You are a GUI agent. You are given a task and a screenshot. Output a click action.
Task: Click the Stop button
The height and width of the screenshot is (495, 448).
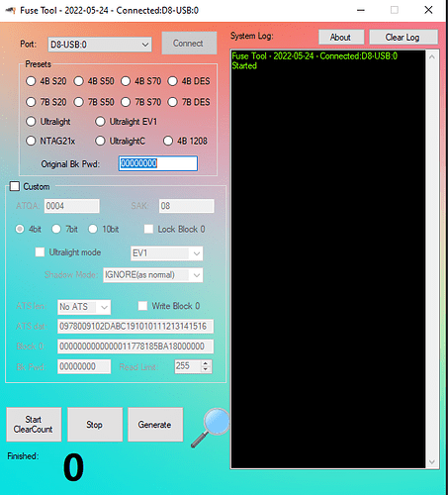[x=95, y=425]
